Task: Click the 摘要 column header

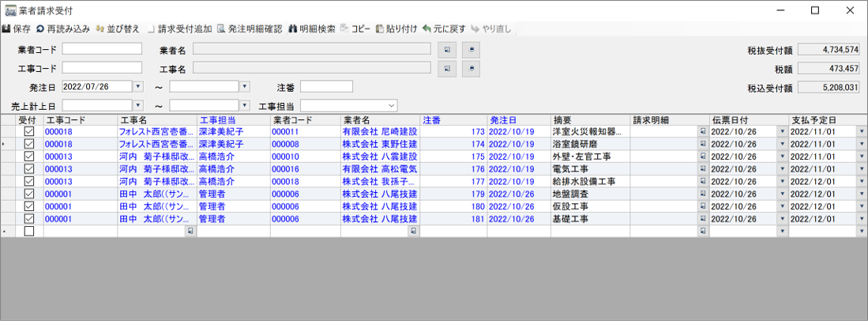Action: point(590,119)
